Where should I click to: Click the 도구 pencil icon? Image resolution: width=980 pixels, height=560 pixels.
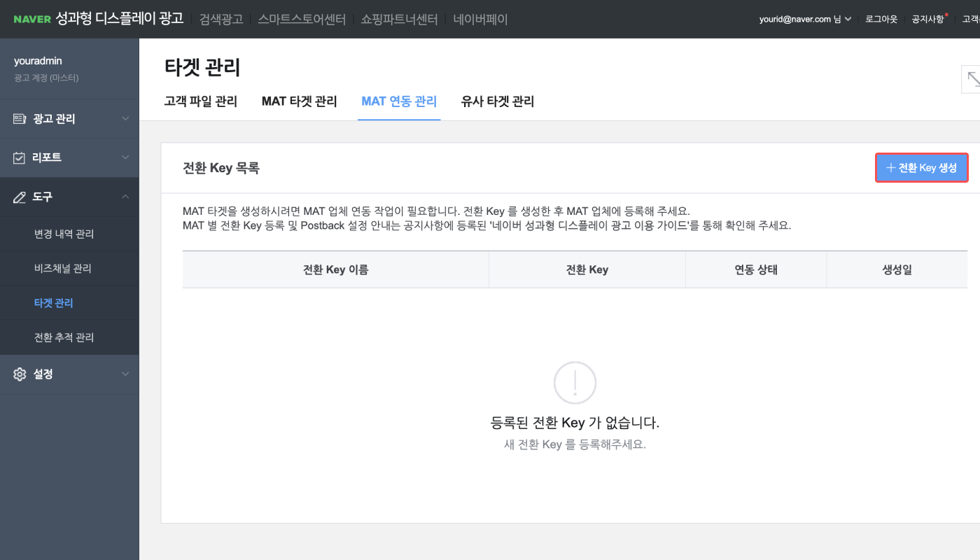(x=20, y=197)
